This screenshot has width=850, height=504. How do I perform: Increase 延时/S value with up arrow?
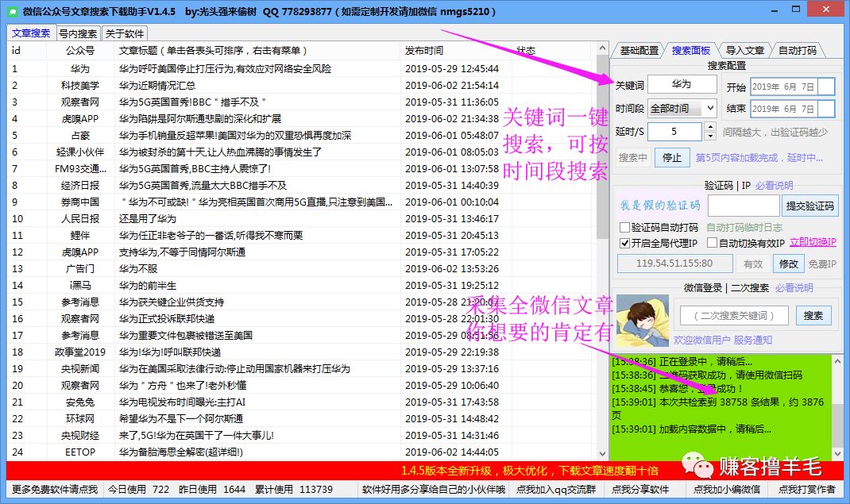(710, 127)
